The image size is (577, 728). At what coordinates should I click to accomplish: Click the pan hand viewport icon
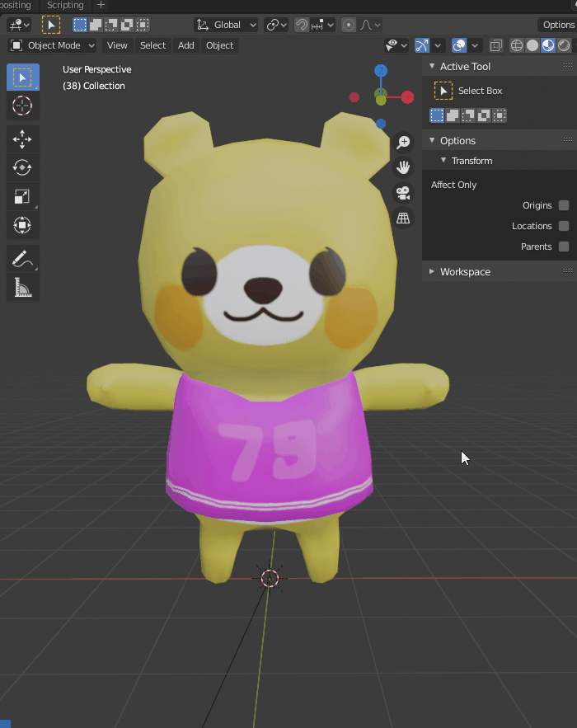click(403, 167)
